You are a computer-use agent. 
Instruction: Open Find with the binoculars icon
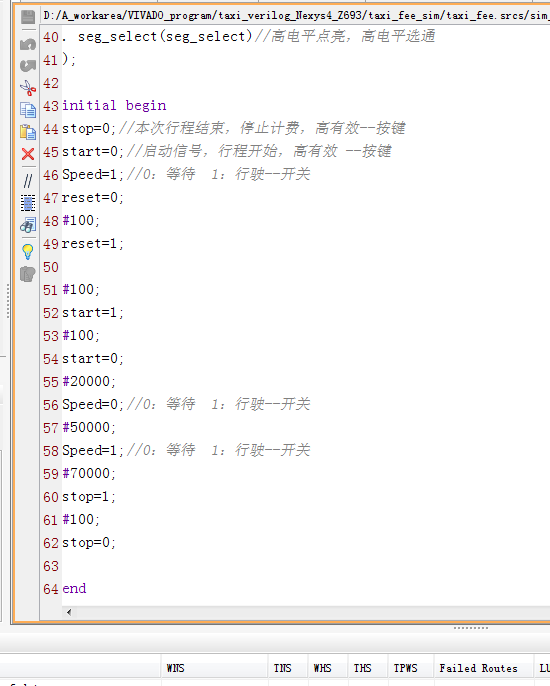point(28,225)
